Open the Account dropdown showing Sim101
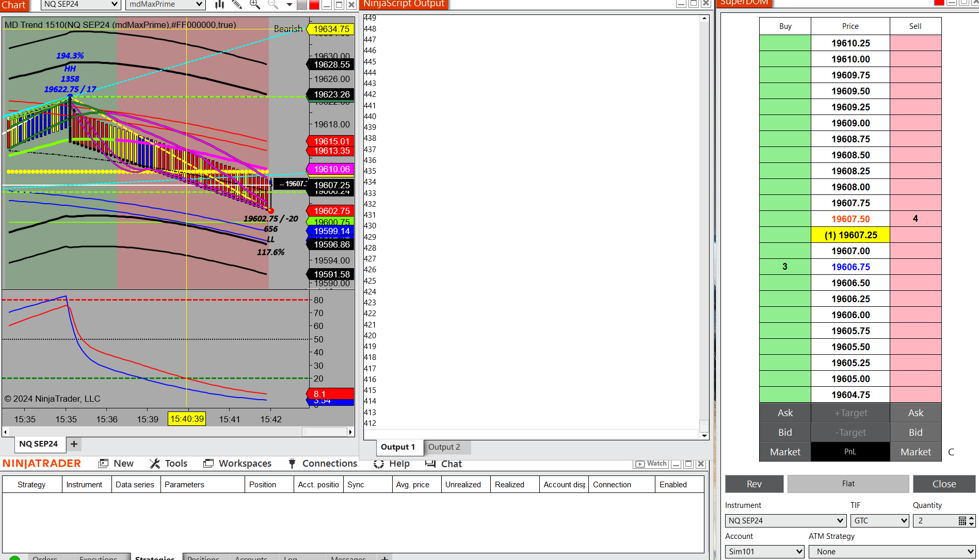This screenshot has height=560, width=979. 764,552
